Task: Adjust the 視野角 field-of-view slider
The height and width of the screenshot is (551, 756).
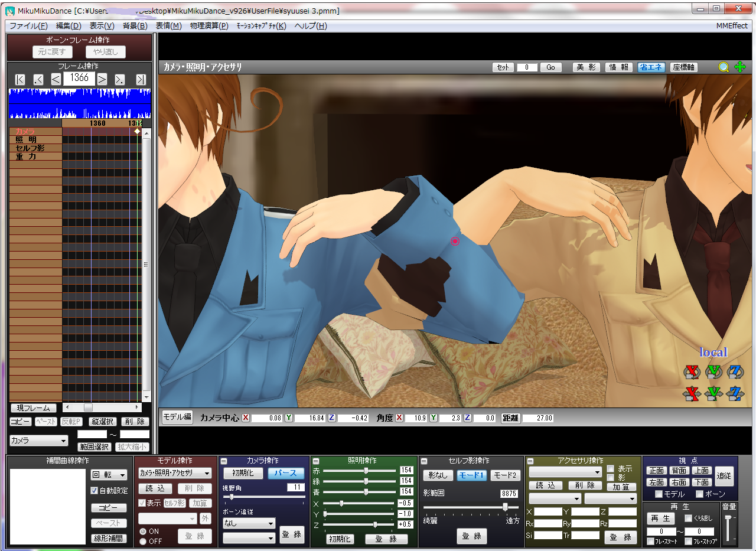Action: [263, 497]
